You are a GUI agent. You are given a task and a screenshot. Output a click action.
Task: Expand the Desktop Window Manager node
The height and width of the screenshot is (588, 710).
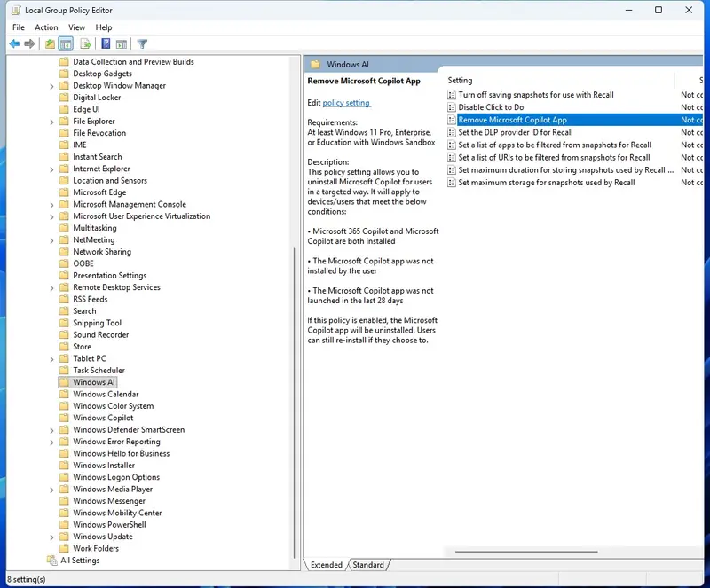tap(51, 86)
